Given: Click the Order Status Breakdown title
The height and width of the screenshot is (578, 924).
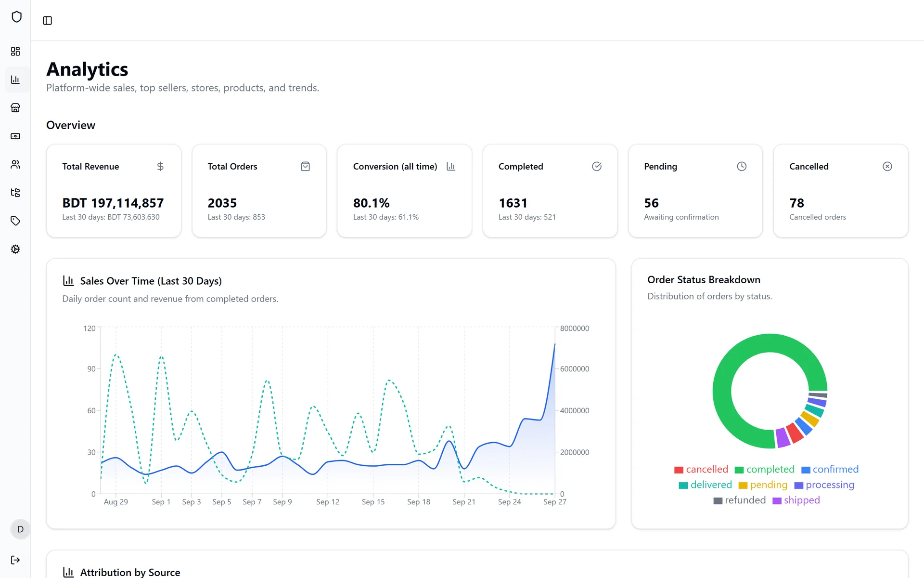Looking at the screenshot, I should [704, 280].
